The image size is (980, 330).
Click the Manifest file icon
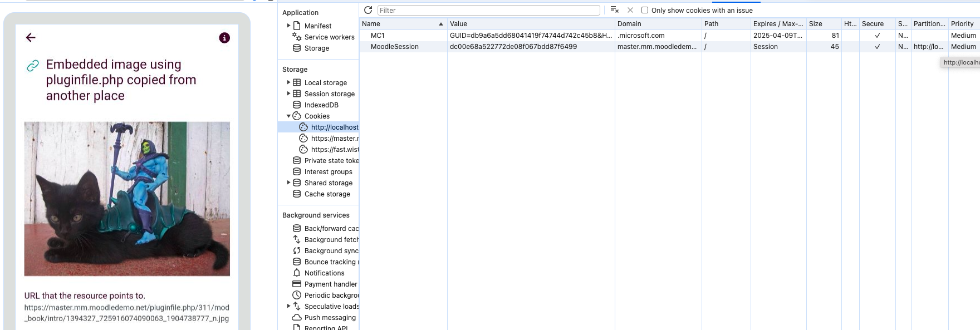(297, 26)
